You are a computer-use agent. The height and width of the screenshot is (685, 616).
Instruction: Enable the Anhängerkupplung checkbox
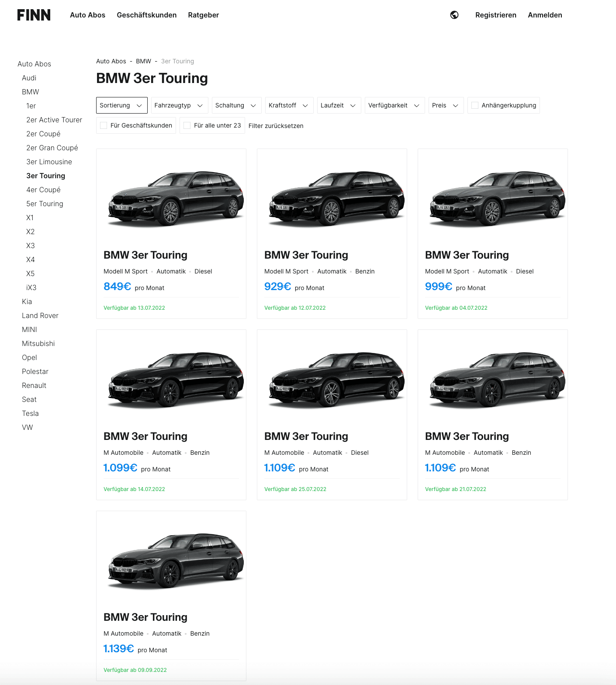coord(475,105)
